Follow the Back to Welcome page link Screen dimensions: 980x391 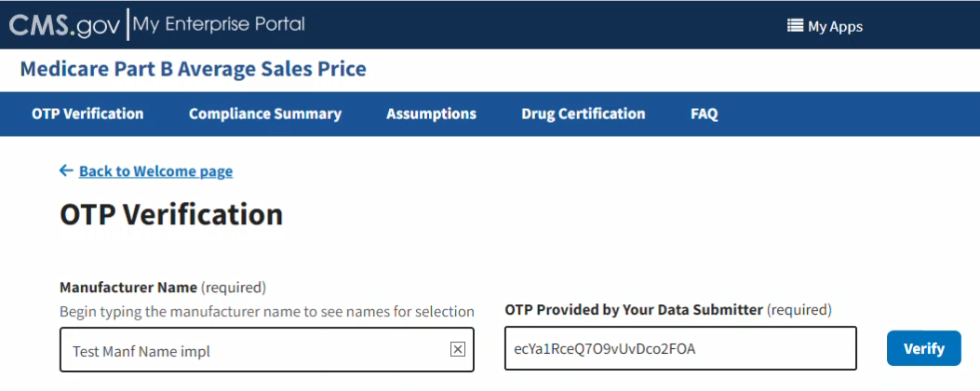pos(155,171)
